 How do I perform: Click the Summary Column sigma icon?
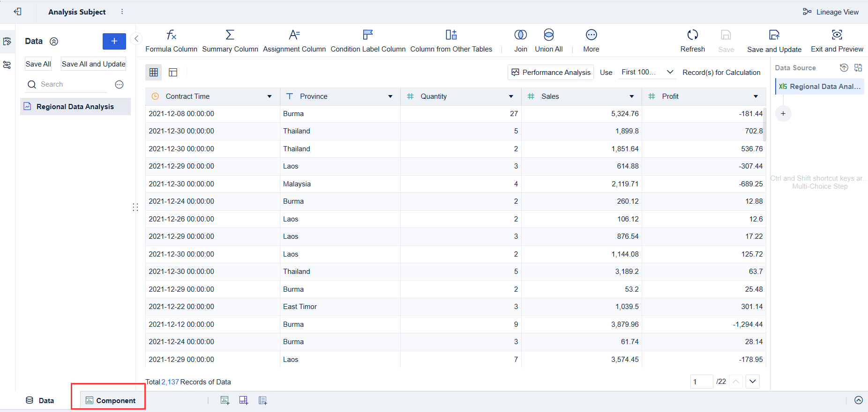click(x=230, y=35)
